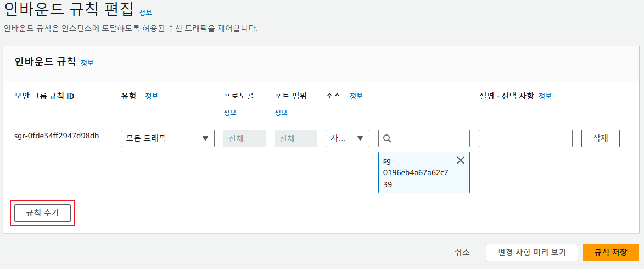This screenshot has width=644, height=269.
Task: Open the 정보 link next to 소스
Action: (356, 96)
